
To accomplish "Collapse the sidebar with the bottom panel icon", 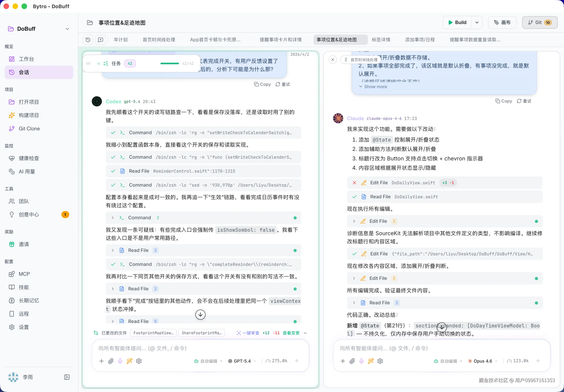I will pos(67,377).
